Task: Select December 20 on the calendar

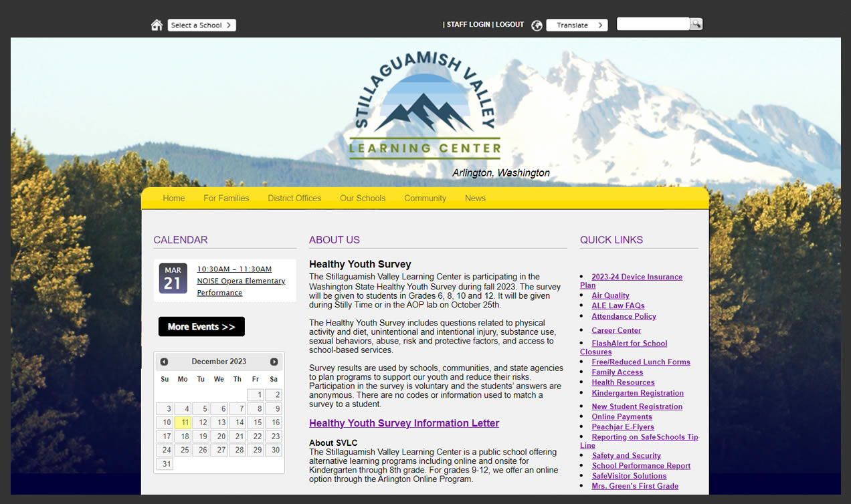Action: coord(219,436)
